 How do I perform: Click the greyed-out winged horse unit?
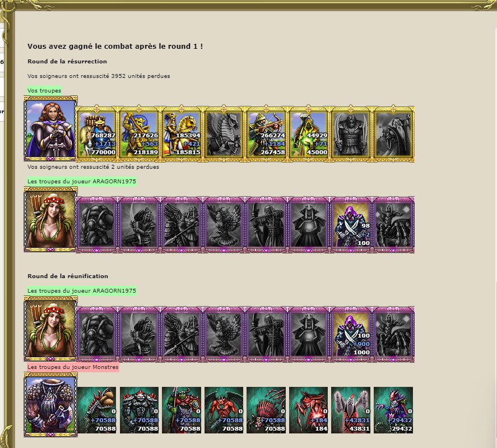click(224, 134)
